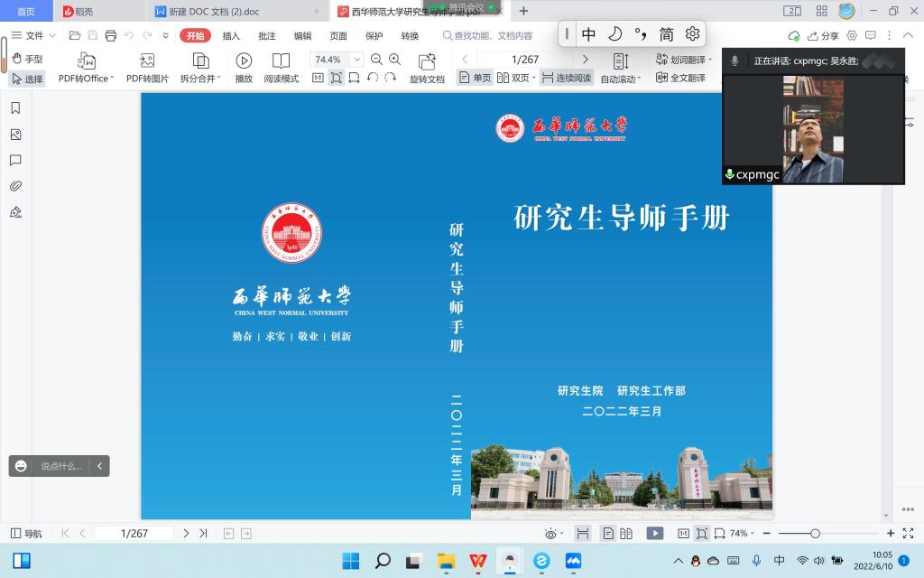Click the 分享 share button

pyautogui.click(x=823, y=36)
